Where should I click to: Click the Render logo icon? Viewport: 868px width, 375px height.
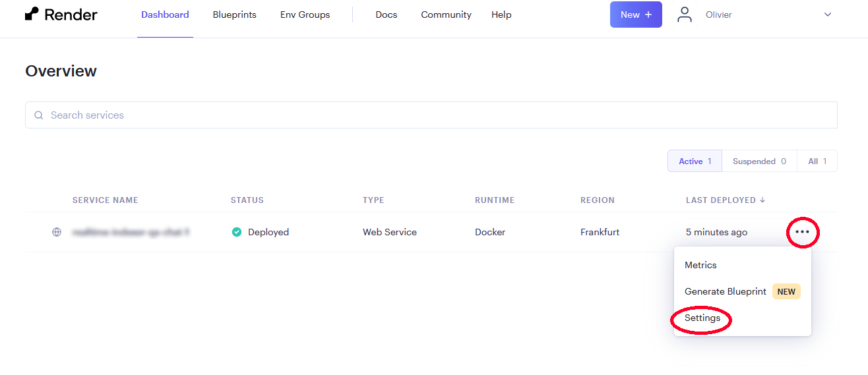click(x=32, y=14)
